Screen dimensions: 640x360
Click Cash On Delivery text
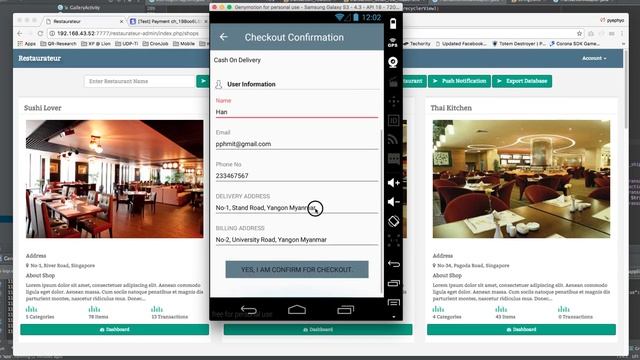[x=237, y=60]
